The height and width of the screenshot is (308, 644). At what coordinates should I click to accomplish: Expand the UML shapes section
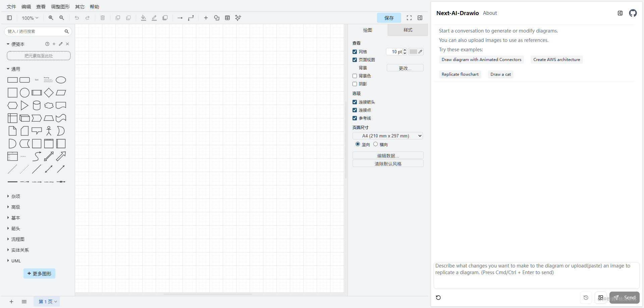pyautogui.click(x=14, y=261)
